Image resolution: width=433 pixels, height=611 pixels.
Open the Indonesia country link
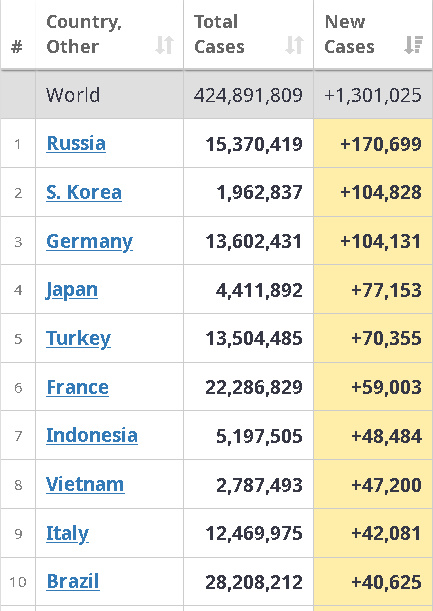tap(92, 436)
